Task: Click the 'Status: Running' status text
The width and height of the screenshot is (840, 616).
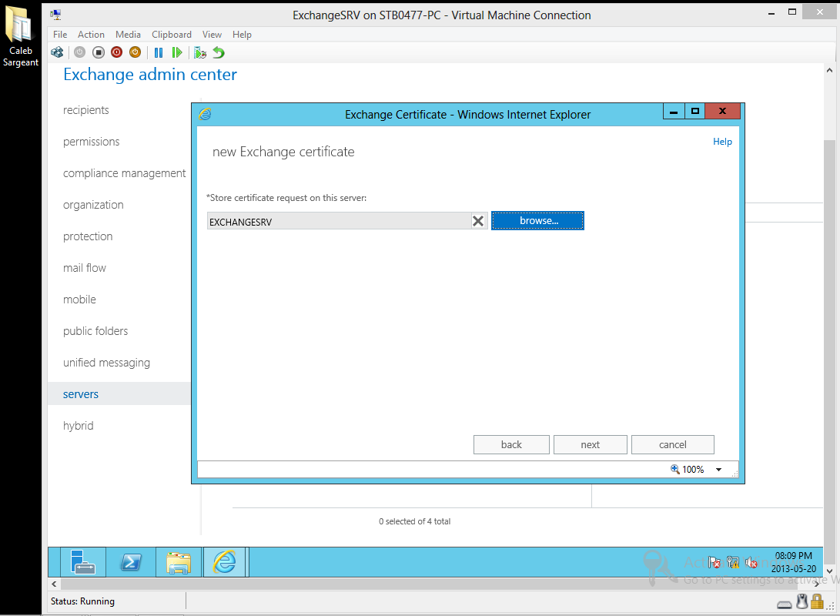Action: [x=82, y=601]
